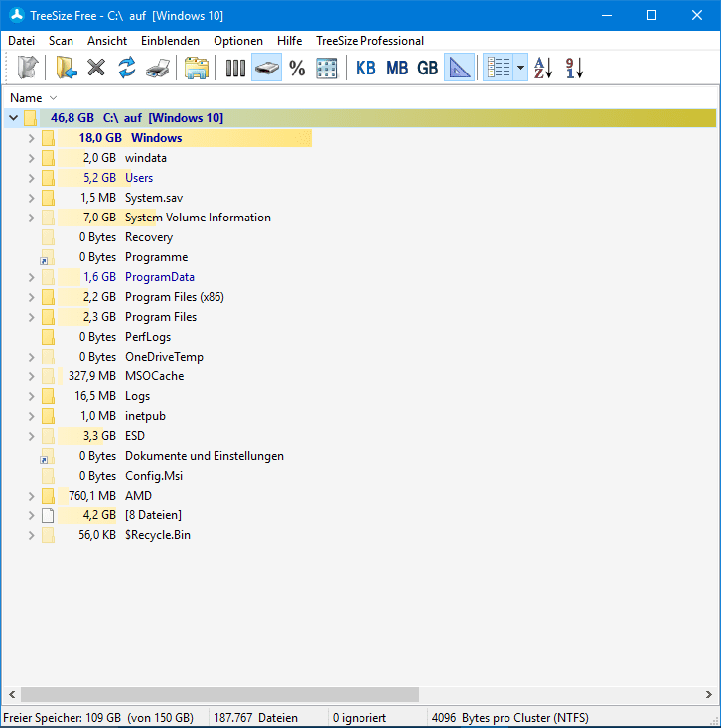Viewport: 721px width, 728px height.
Task: Toggle the percent display mode
Action: [x=297, y=69]
